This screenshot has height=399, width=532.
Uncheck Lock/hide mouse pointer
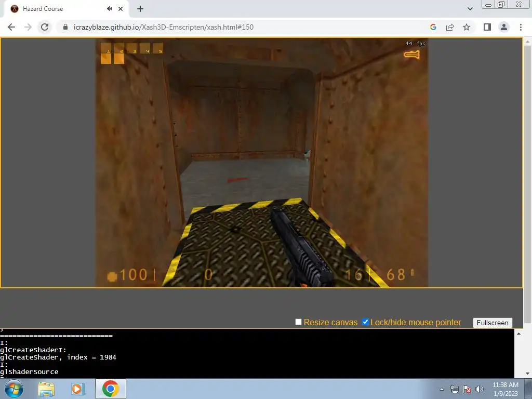[x=365, y=322]
